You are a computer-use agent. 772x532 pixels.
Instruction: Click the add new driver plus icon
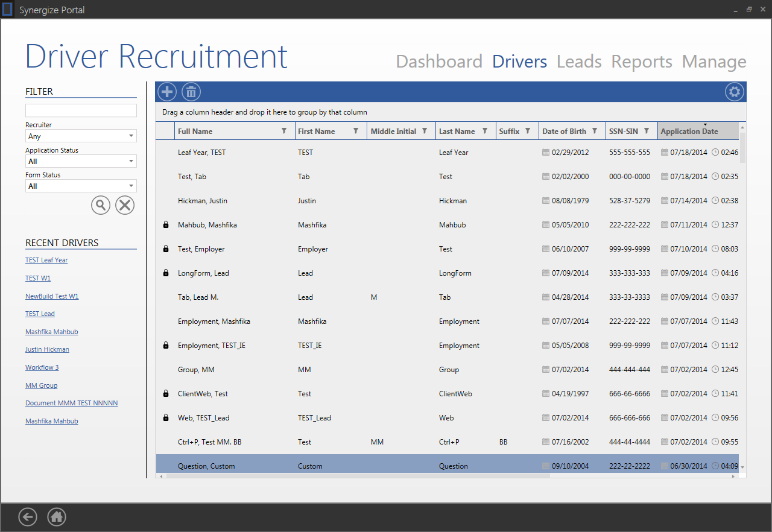[167, 92]
